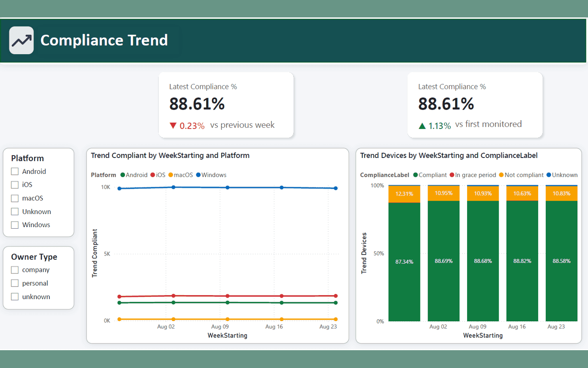Screen dimensions: 588x368
Task: Select the Android line point at Aug 09
Action: pyautogui.click(x=228, y=303)
